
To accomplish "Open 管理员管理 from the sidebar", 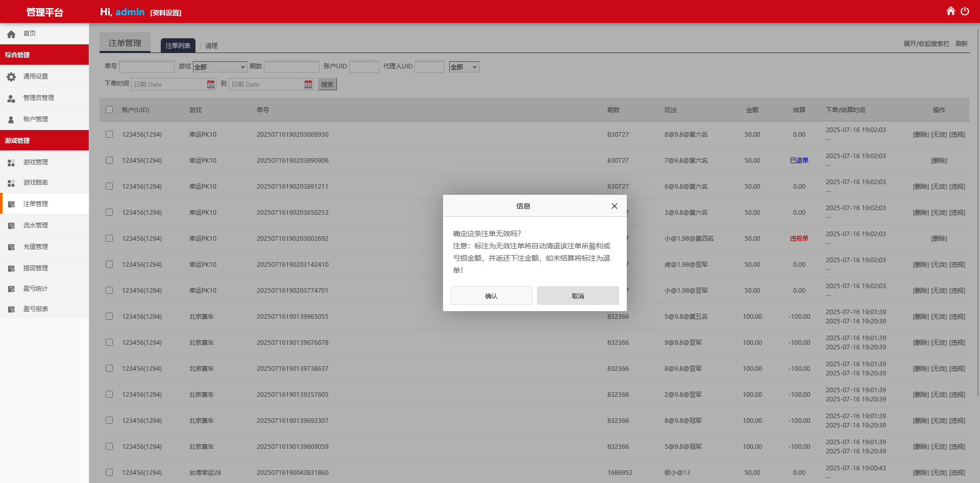I will click(38, 98).
